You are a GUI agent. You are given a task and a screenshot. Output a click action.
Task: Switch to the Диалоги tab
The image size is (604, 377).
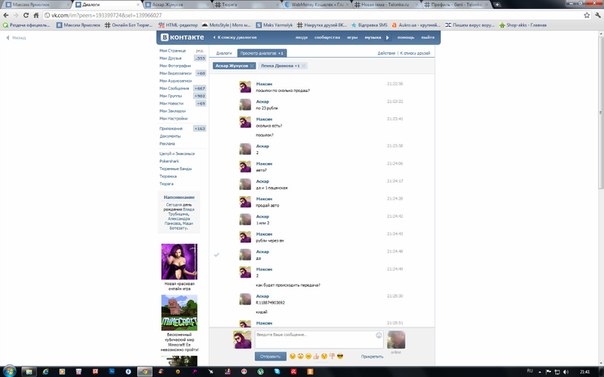point(224,53)
